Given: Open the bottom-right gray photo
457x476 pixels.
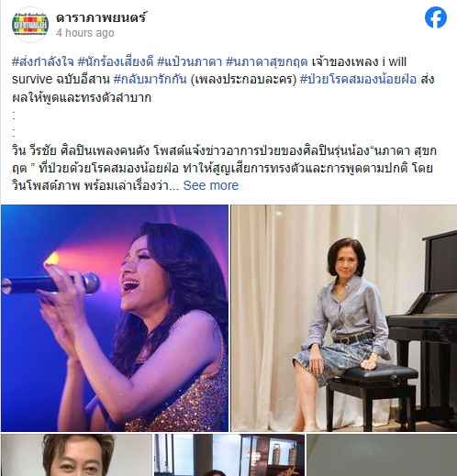Looking at the screenshot, I should 382,455.
